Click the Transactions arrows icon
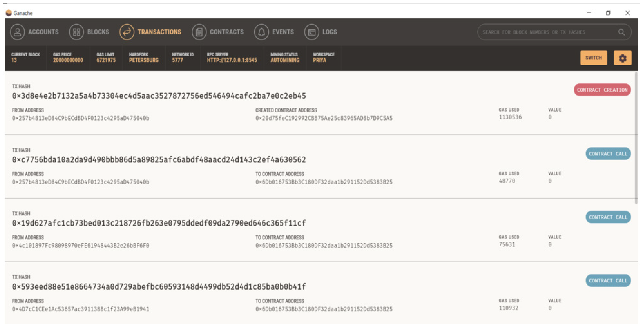This screenshot has width=644, height=327. tap(127, 32)
